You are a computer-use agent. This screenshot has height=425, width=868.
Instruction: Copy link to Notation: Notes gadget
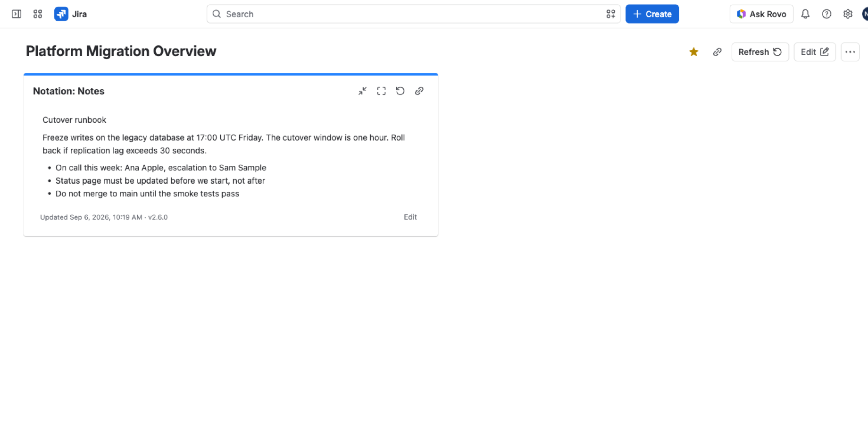(419, 91)
